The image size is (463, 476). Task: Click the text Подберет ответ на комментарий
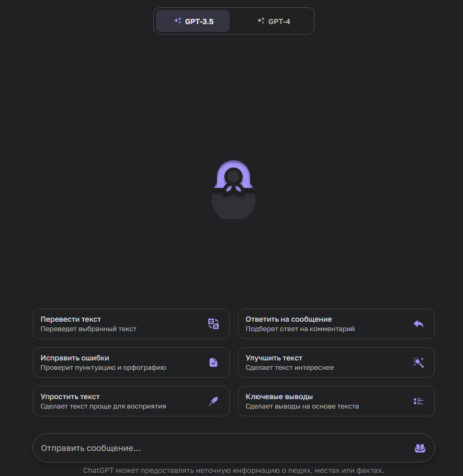tap(300, 329)
